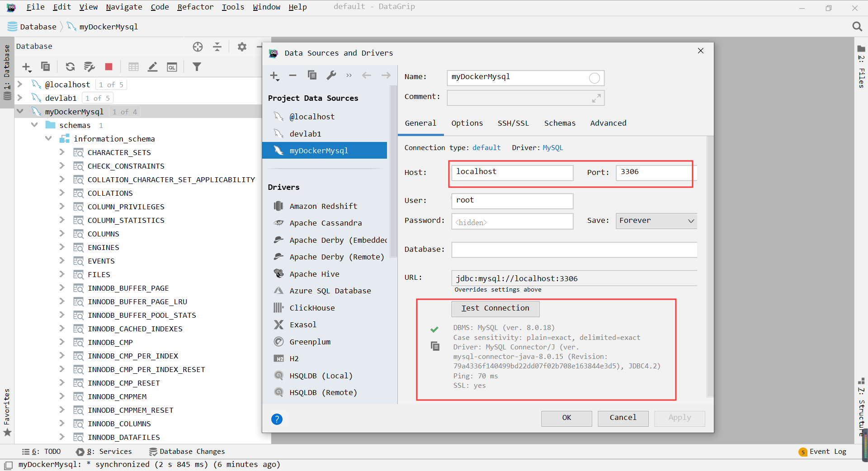The height and width of the screenshot is (471, 868).
Task: Collapse the information_schema node
Action: [x=48, y=138]
